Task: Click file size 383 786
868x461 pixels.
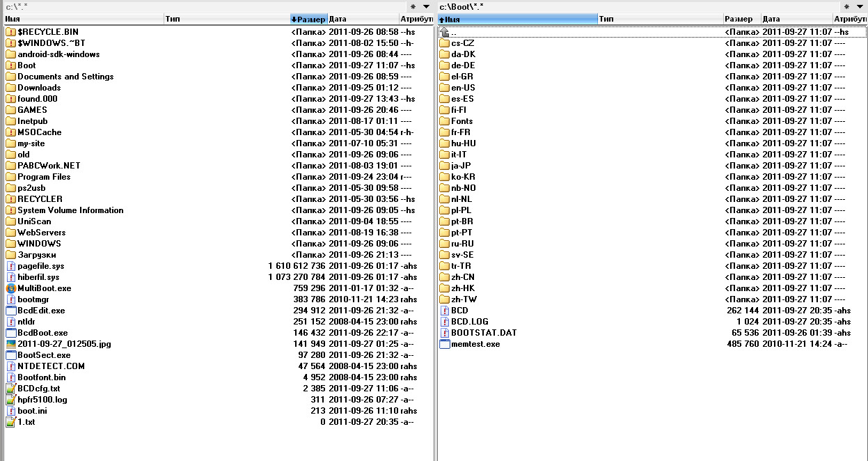Action: 310,299
